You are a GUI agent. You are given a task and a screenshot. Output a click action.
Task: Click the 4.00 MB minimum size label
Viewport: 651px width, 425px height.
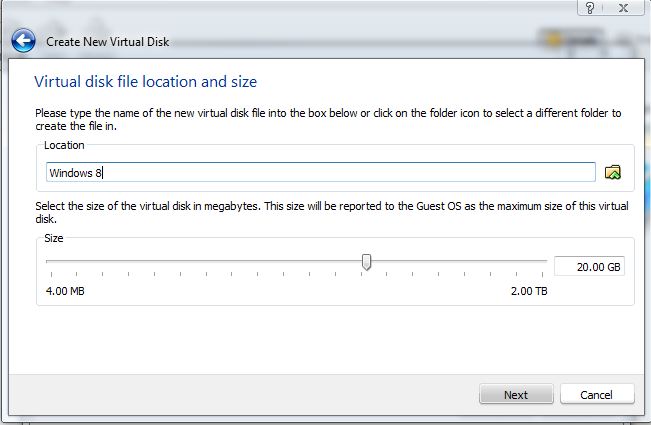click(x=66, y=291)
